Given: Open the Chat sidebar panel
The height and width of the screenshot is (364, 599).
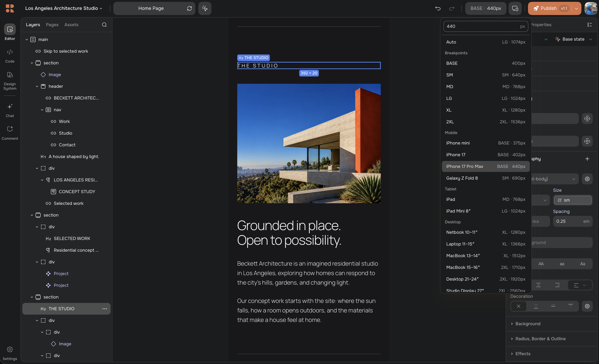Looking at the screenshot, I should pos(10,110).
